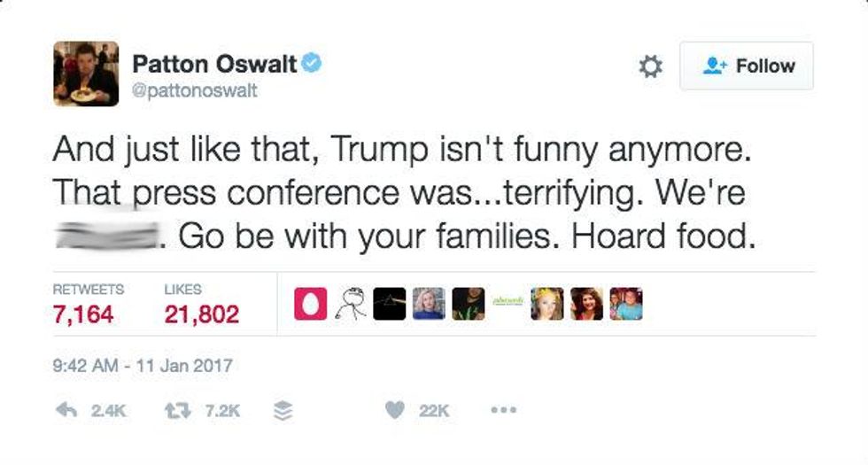
Task: Click the reply arrow icon
Action: 65,410
